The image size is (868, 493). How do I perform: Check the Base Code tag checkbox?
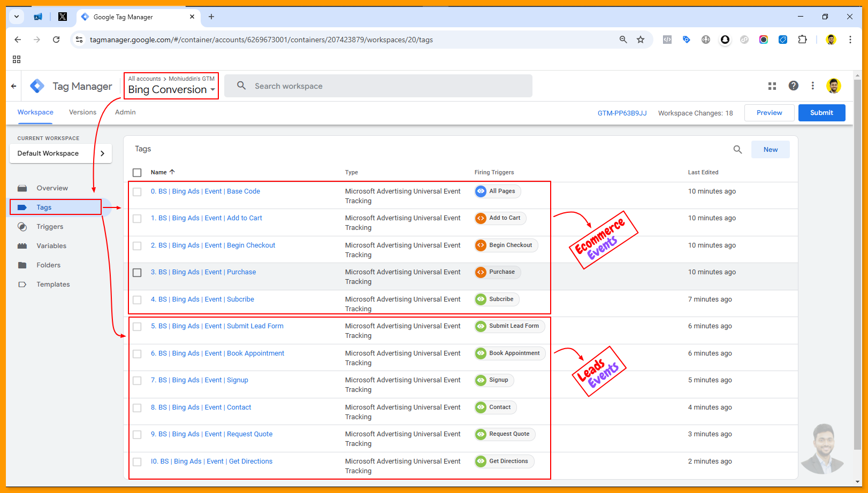(x=137, y=191)
